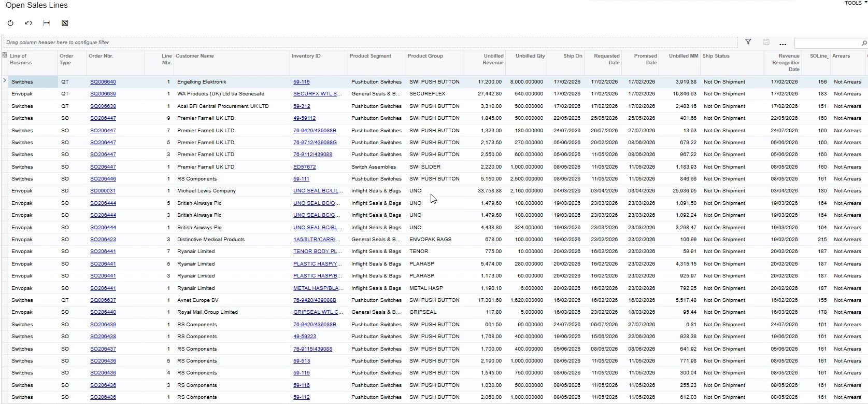Open order link SQ006638
The image size is (868, 404).
103,106
